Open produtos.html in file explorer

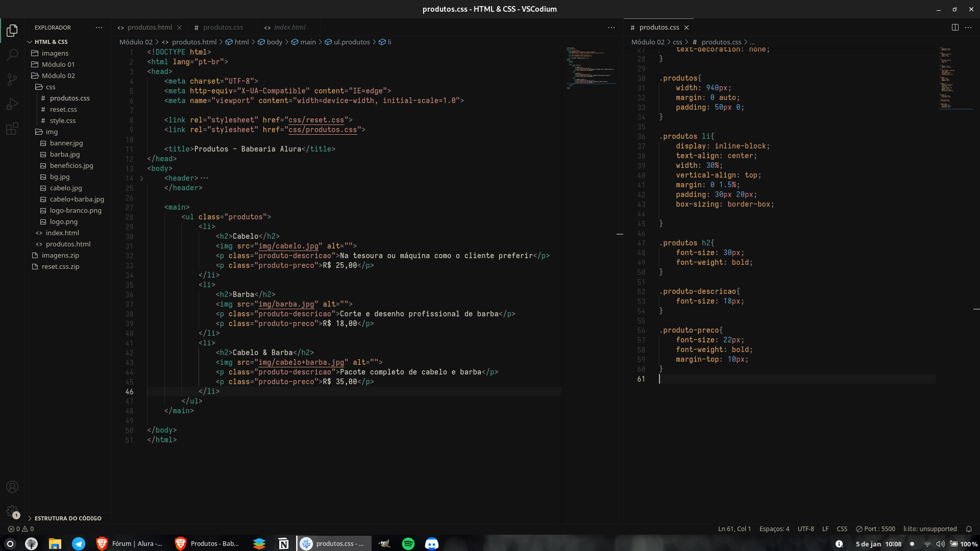click(68, 244)
